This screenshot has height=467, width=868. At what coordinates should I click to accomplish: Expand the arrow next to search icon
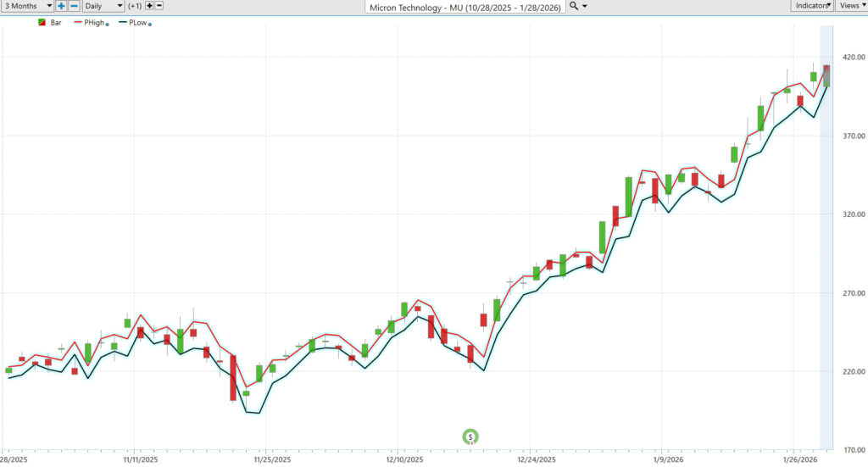[x=584, y=6]
